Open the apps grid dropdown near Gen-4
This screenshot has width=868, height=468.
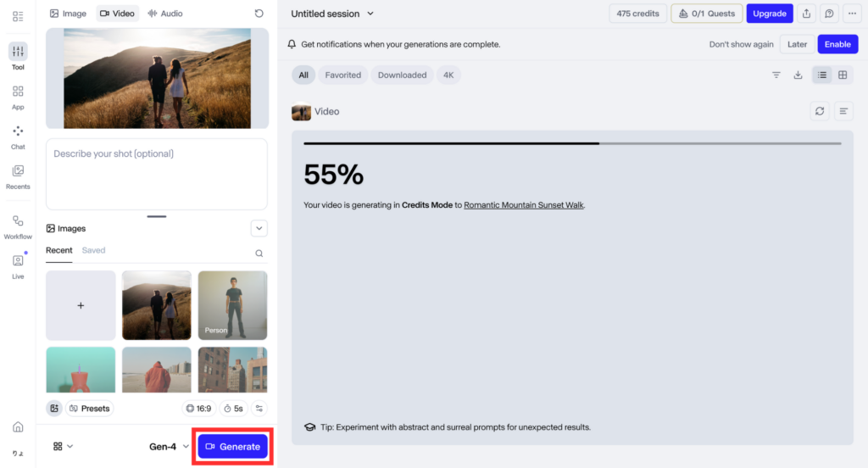[63, 447]
